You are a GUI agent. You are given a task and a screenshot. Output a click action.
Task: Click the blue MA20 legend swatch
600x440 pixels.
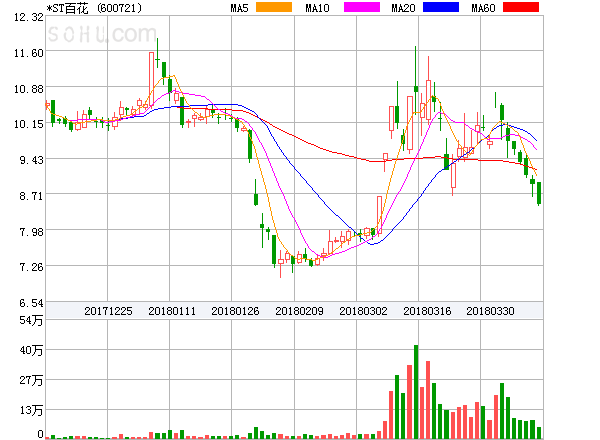(x=441, y=7)
